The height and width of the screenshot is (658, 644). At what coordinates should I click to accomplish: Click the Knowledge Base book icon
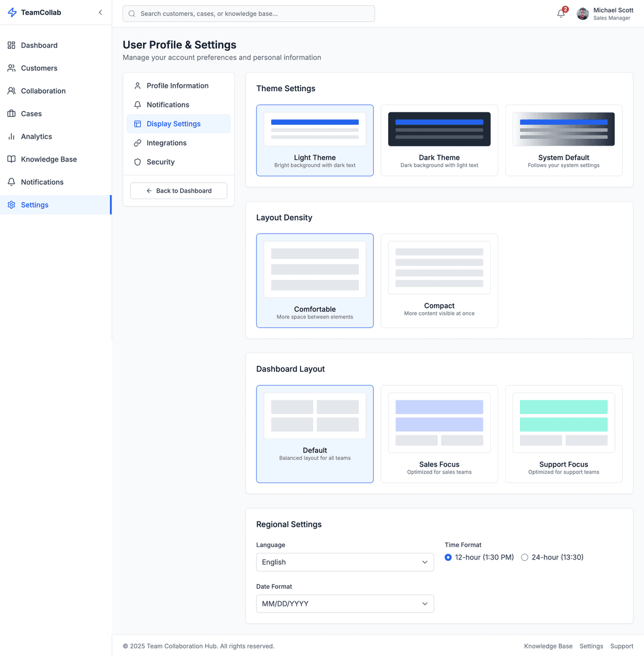pyautogui.click(x=11, y=159)
